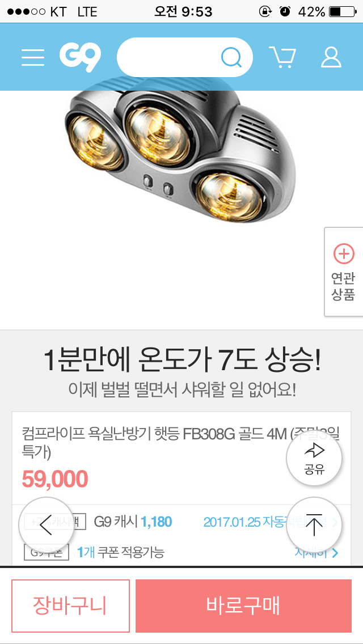The height and width of the screenshot is (644, 363).
Task: Tap the 바로구매 buy now button
Action: coord(243,606)
